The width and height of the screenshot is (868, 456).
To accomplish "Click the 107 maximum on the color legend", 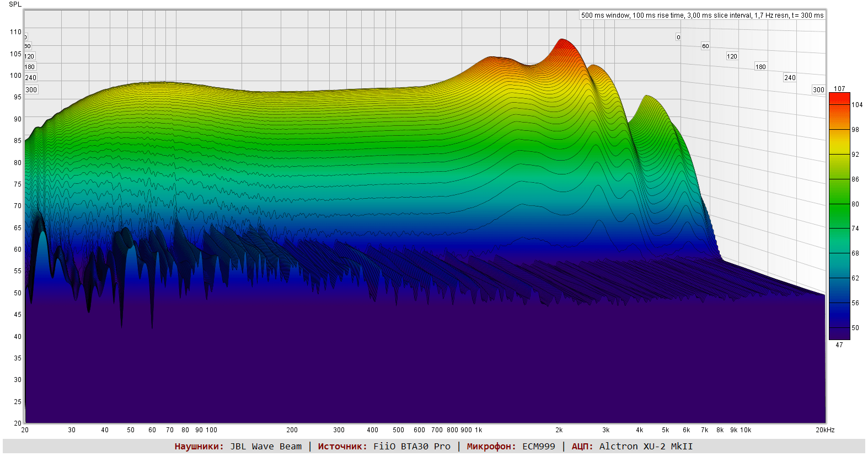I will click(x=839, y=88).
